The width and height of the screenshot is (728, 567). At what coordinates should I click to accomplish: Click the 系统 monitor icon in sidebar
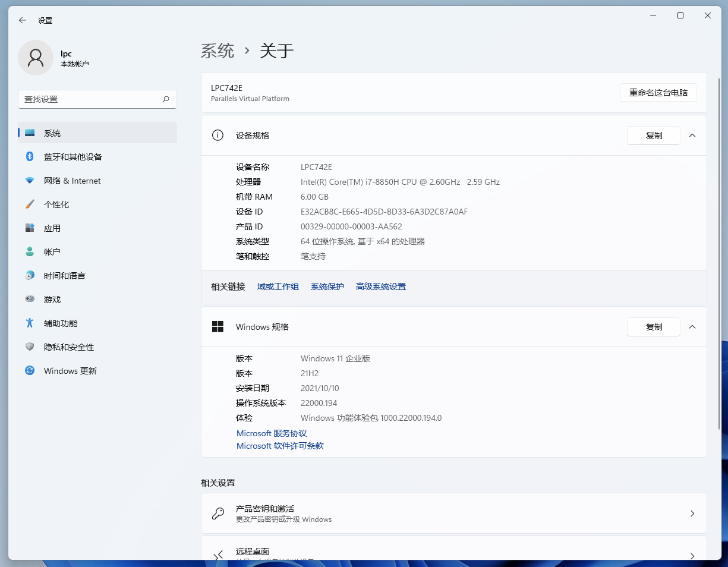[x=30, y=133]
